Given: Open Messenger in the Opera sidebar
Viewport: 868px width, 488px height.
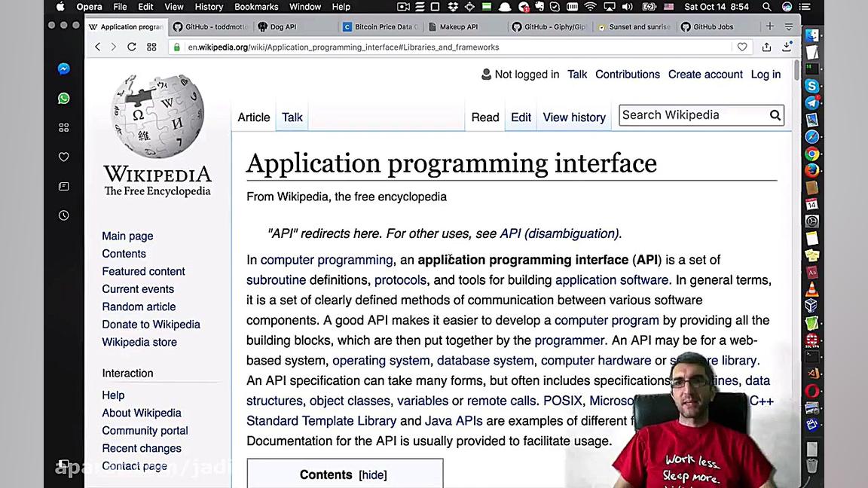Looking at the screenshot, I should point(64,69).
